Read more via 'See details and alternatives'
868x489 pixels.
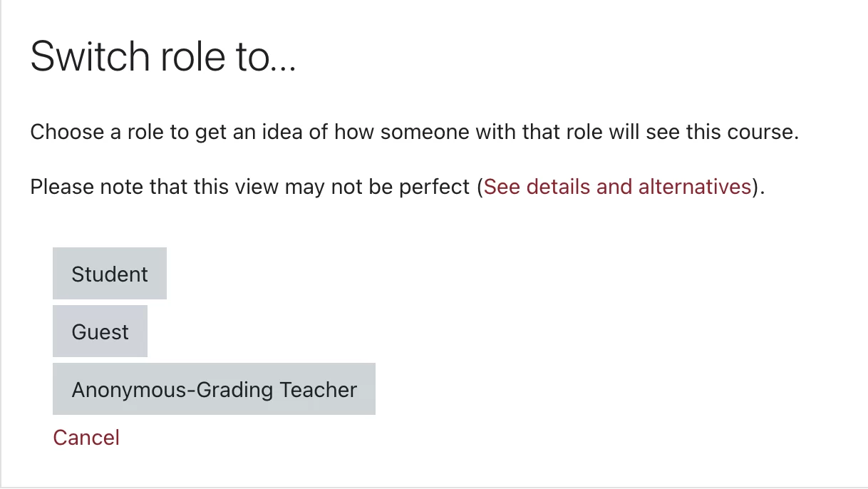[x=617, y=187]
